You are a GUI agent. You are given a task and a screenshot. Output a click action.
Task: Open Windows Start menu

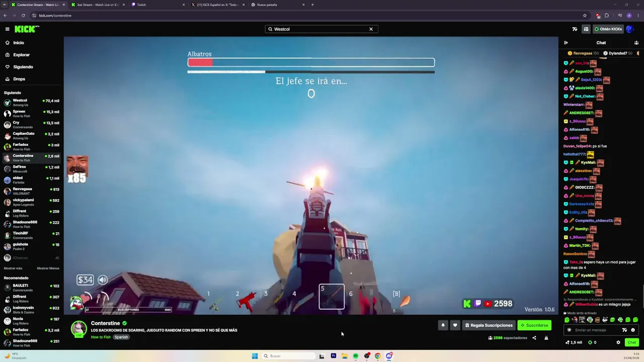255,356
